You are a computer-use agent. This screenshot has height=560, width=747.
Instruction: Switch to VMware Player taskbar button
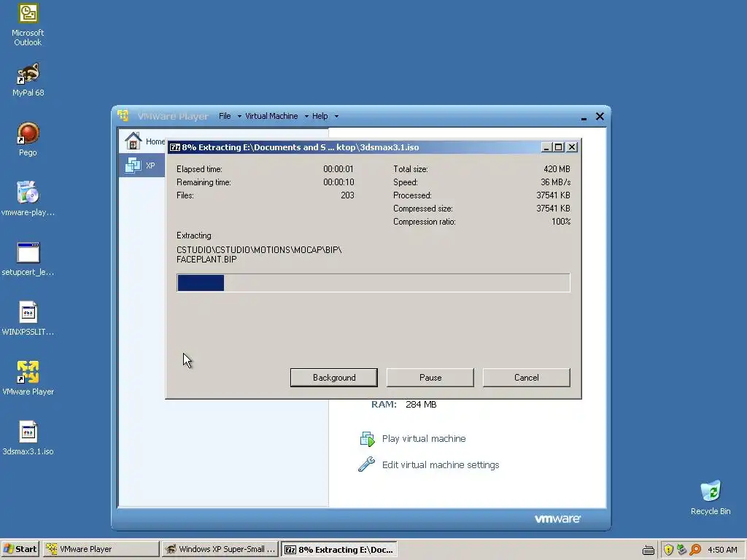coord(101,549)
